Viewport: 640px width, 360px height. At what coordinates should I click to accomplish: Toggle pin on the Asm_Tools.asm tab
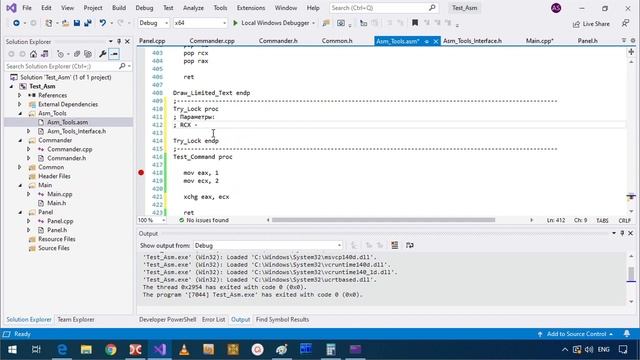427,41
